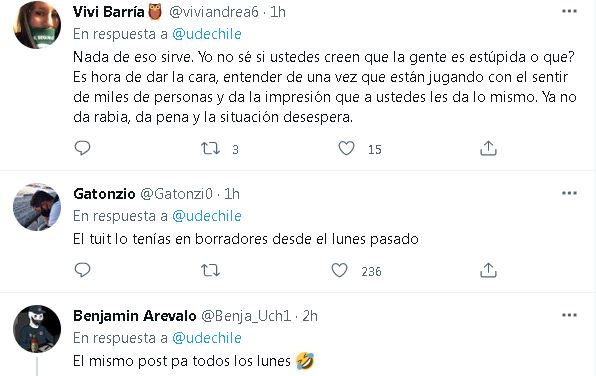596x376 pixels.
Task: Reply to Vivi Barría's tweet
Action: tap(82, 148)
